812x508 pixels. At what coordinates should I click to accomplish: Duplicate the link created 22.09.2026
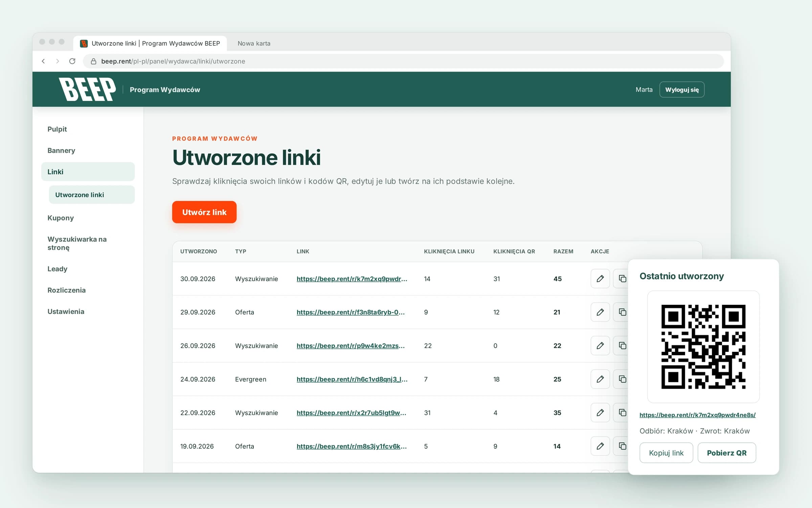tap(621, 412)
